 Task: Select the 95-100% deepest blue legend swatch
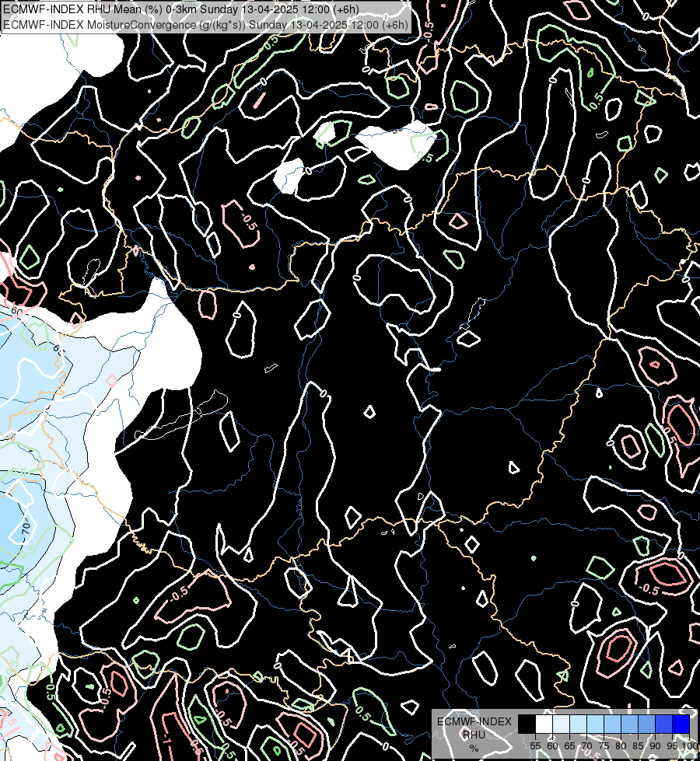[x=681, y=724]
